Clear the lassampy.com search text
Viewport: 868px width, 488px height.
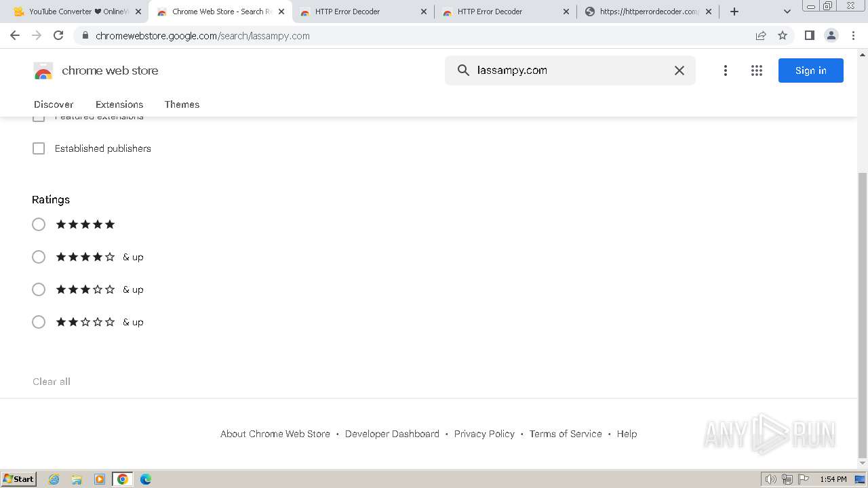click(x=679, y=70)
